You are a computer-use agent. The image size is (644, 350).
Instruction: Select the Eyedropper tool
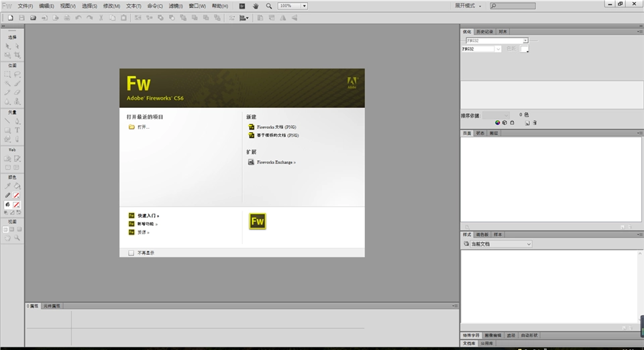8,186
